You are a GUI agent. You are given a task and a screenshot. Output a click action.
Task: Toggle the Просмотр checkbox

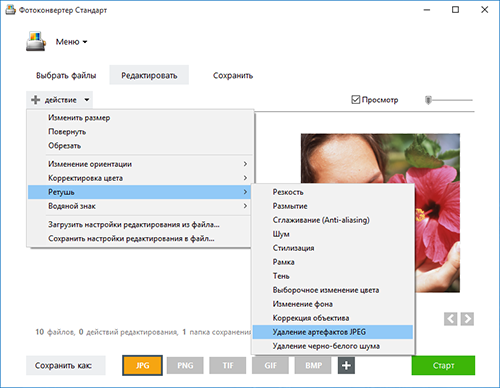pos(356,99)
